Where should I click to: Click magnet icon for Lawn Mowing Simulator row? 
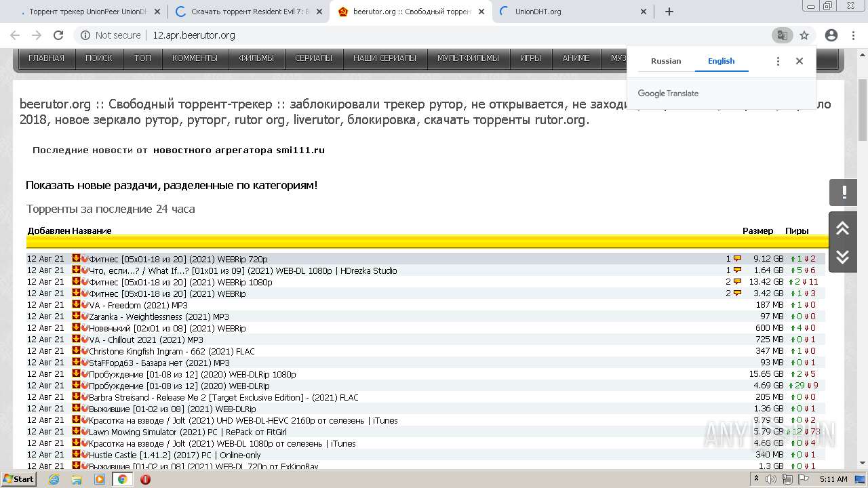85,431
